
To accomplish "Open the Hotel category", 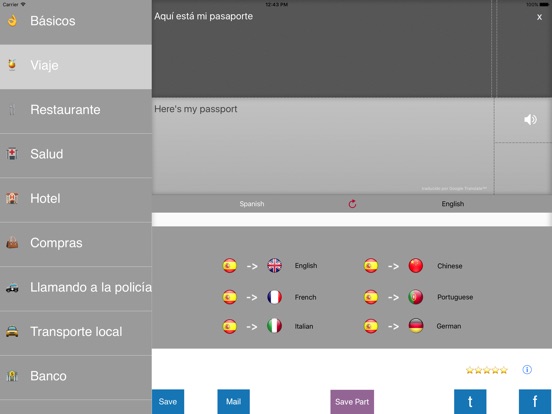I will pos(76,200).
